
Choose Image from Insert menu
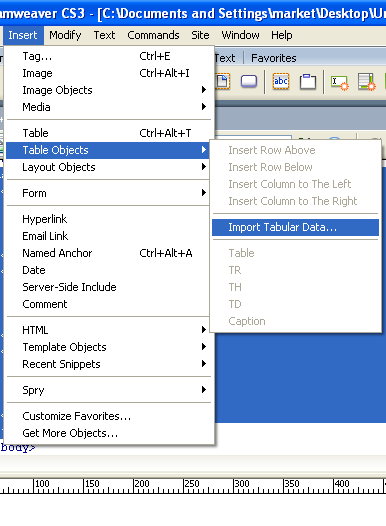[108, 73]
